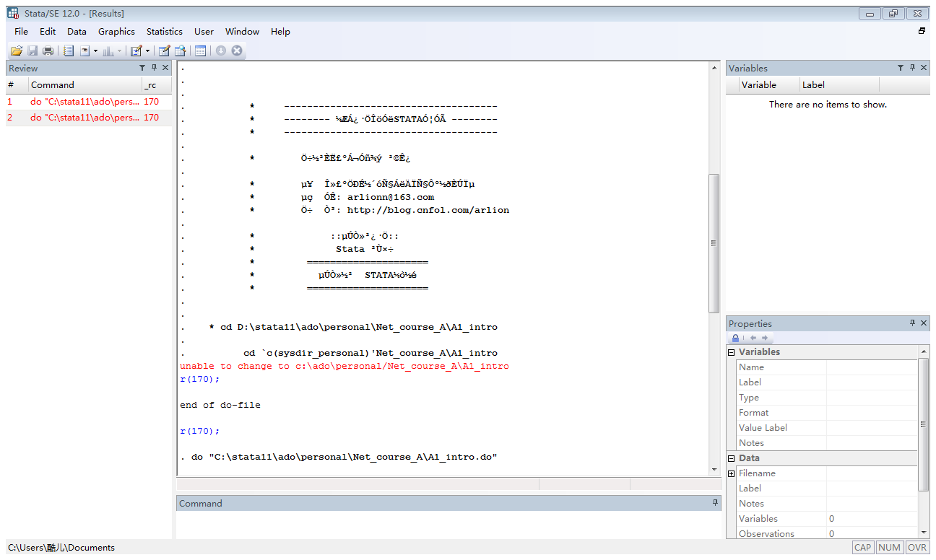Open the Variables Manager toolbar icon
The height and width of the screenshot is (560, 936).
click(x=200, y=51)
